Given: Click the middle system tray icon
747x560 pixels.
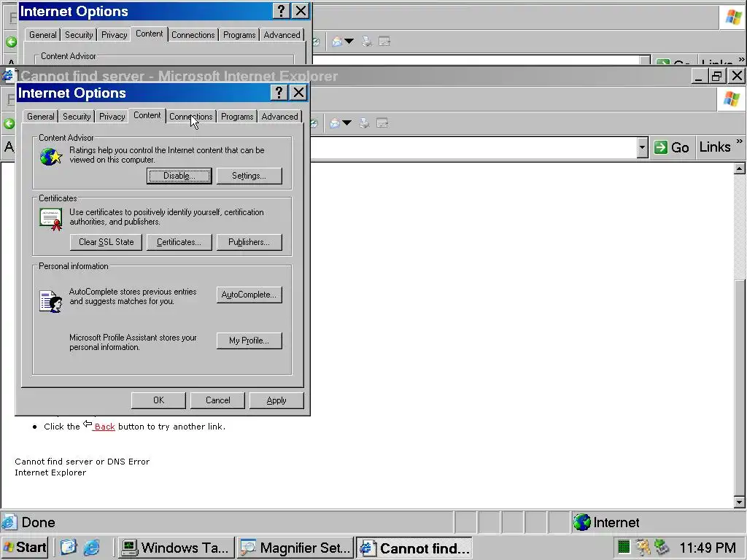Looking at the screenshot, I should [643, 548].
